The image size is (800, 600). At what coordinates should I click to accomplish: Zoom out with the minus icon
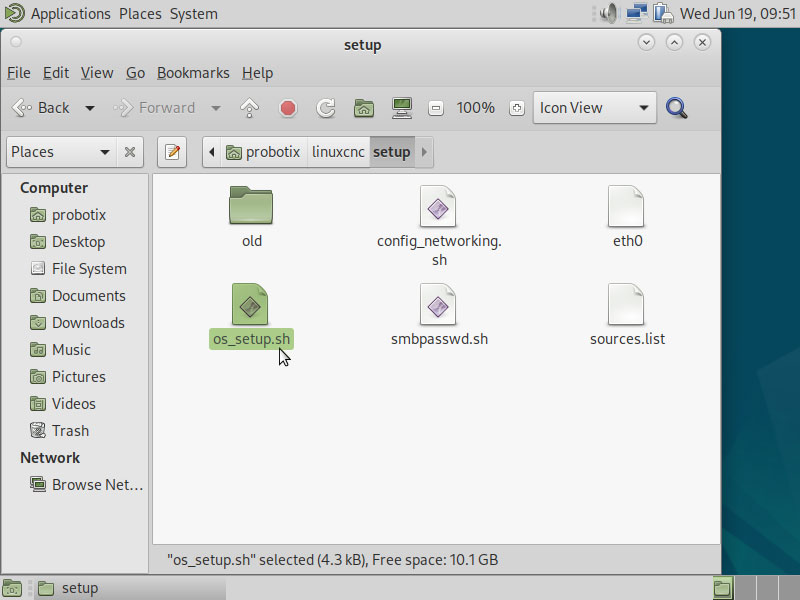click(x=435, y=108)
